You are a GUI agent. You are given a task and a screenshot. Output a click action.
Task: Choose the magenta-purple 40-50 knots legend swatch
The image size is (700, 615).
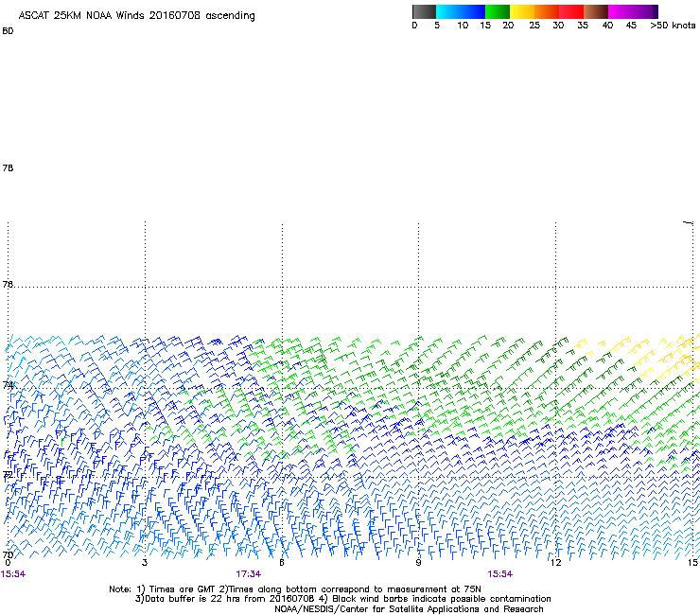click(x=633, y=11)
